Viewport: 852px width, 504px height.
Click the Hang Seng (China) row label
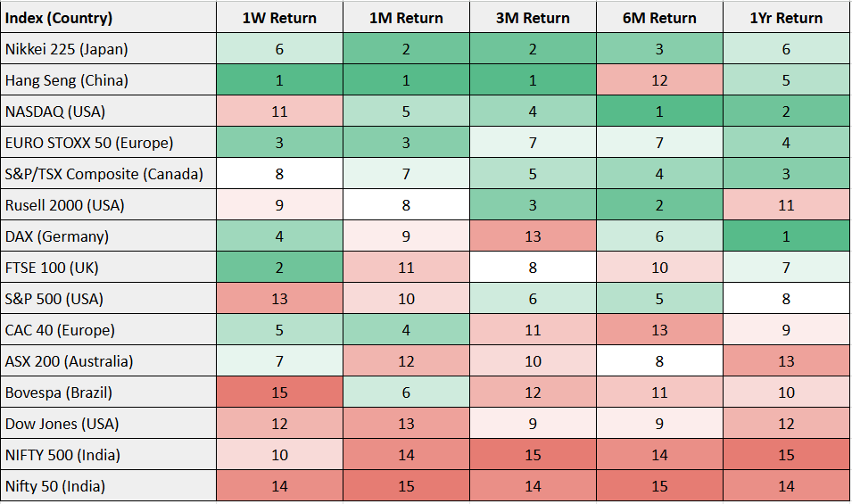pyautogui.click(x=109, y=80)
